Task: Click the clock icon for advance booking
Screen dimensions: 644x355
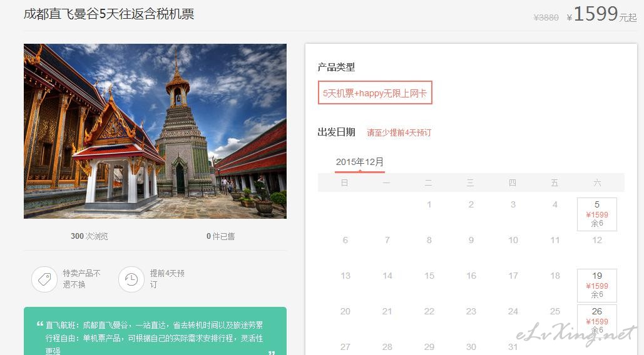Action: [131, 279]
